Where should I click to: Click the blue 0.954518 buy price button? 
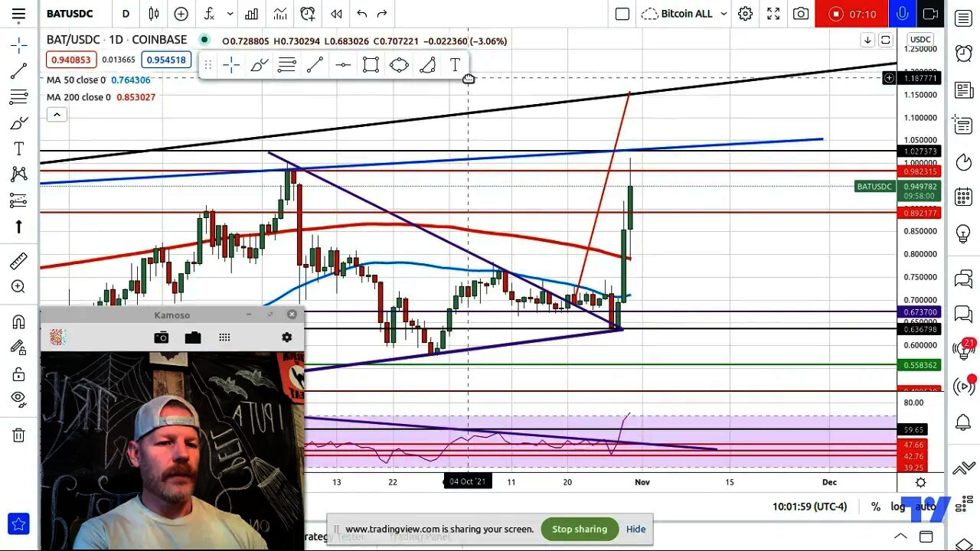tap(166, 60)
